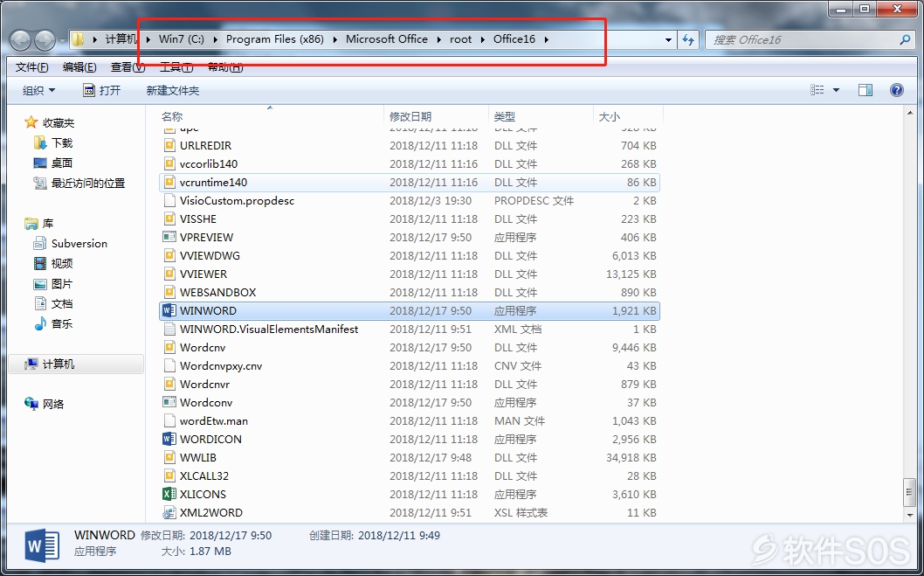924x576 pixels.
Task: Click the Back navigation arrow button
Action: tap(21, 40)
